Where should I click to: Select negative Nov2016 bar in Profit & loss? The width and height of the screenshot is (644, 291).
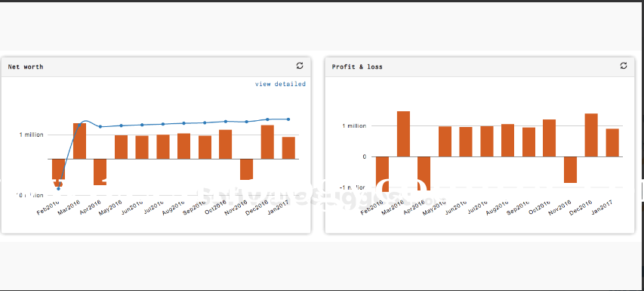pyautogui.click(x=571, y=170)
